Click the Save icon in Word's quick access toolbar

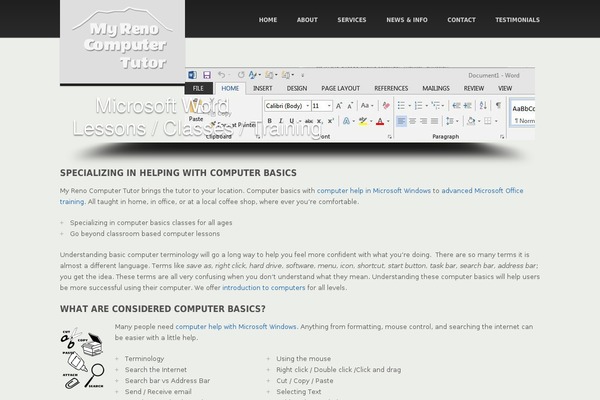click(x=207, y=75)
